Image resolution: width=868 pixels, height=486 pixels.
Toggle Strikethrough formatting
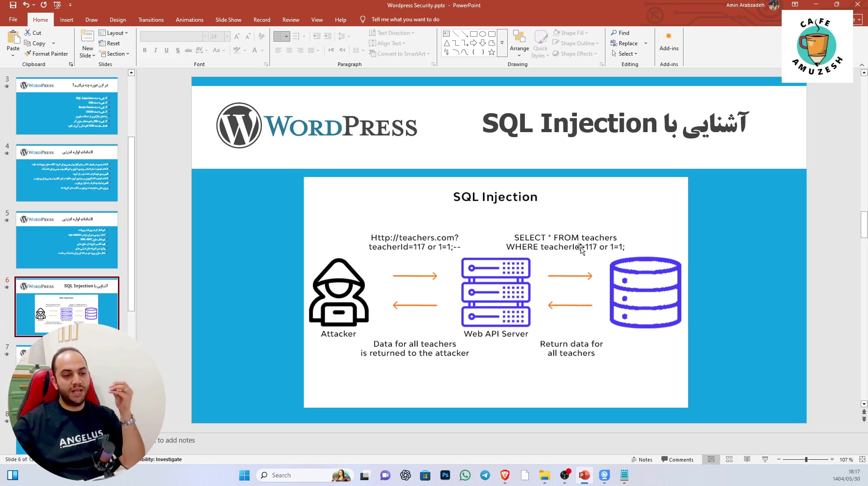[x=189, y=50]
